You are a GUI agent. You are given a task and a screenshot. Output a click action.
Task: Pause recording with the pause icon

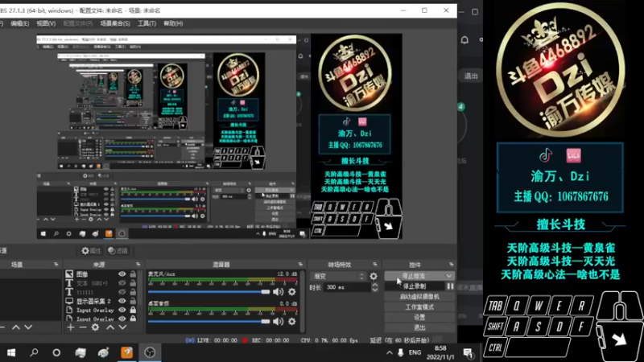tap(450, 286)
